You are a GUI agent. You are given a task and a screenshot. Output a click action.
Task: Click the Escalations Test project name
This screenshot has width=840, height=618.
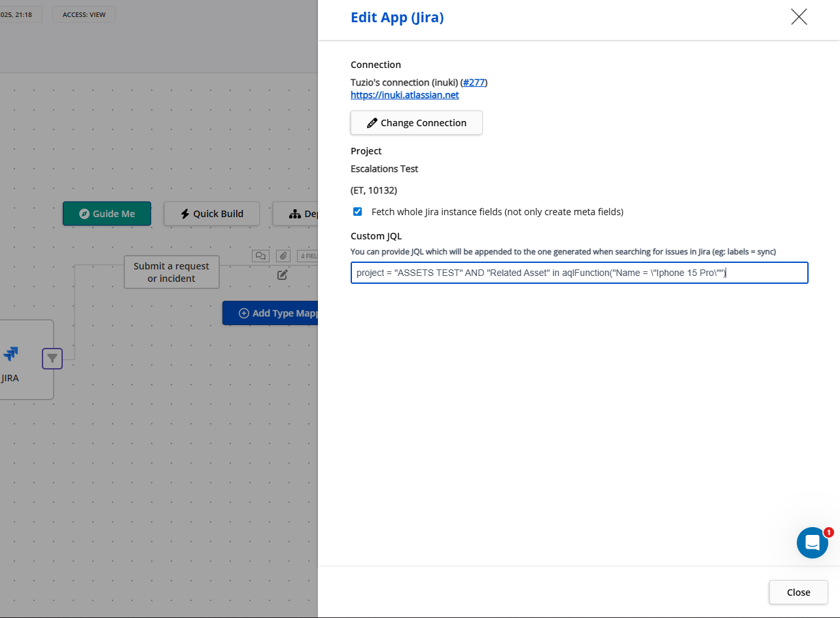[385, 169]
